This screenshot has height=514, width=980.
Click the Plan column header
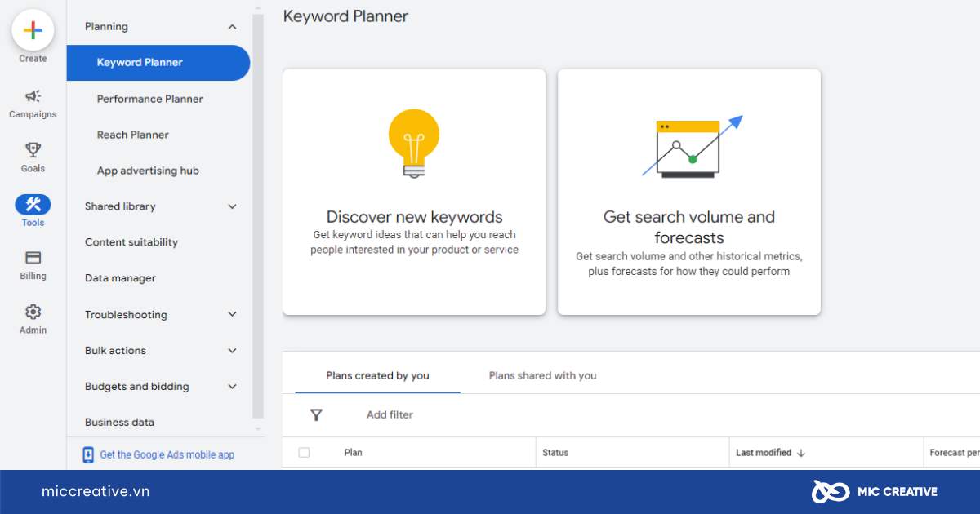click(353, 453)
